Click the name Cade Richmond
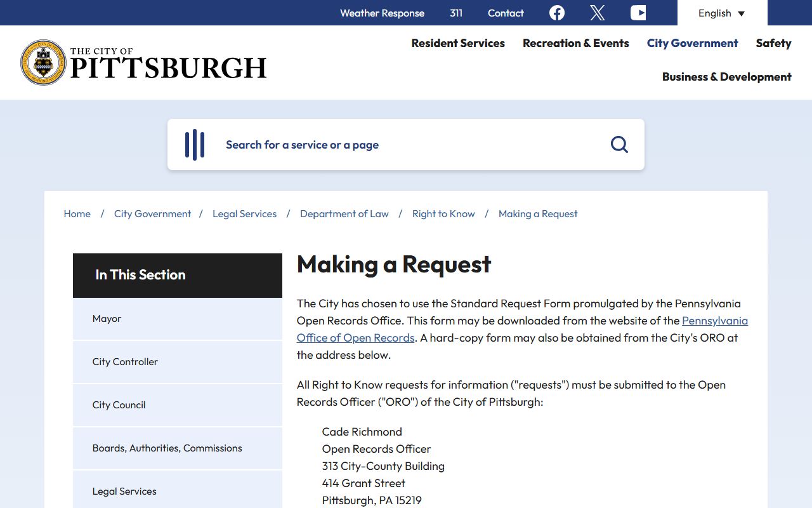Image resolution: width=812 pixels, height=508 pixels. 362,432
